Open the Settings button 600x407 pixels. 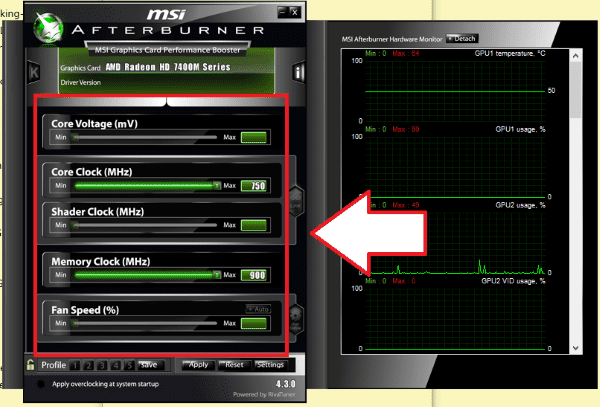coord(270,365)
